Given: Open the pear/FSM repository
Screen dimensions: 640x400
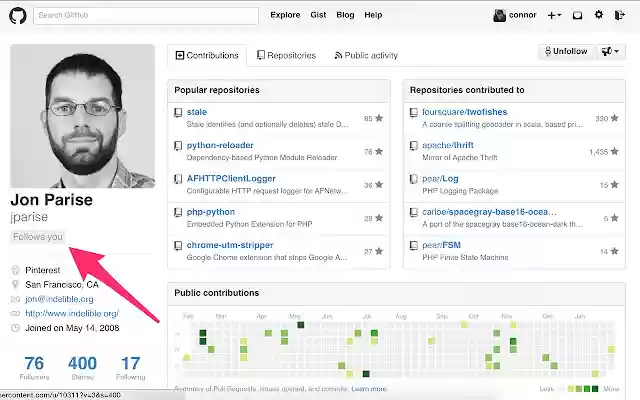Looking at the screenshot, I should [x=441, y=245].
